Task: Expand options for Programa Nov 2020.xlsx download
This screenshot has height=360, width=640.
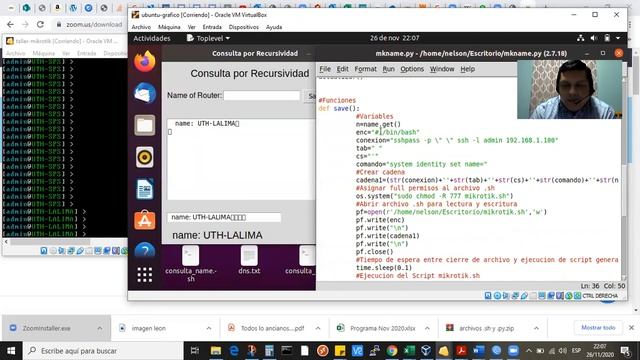Action: (x=427, y=328)
